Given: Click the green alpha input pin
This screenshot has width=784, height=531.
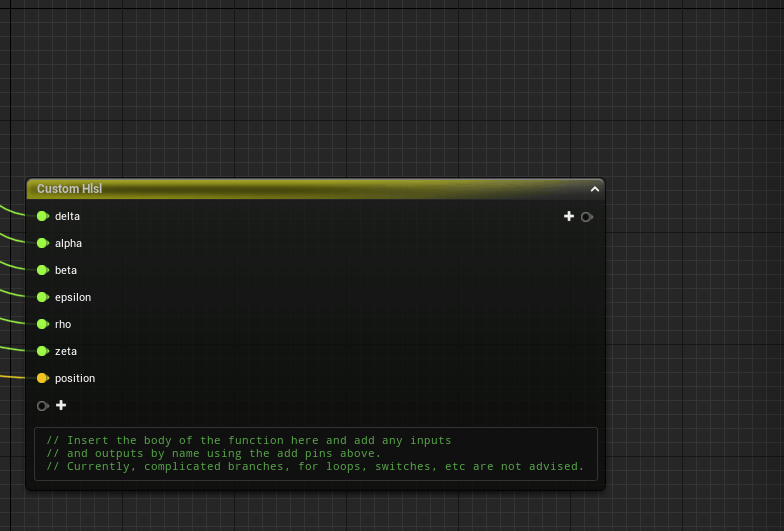Looking at the screenshot, I should tap(42, 243).
